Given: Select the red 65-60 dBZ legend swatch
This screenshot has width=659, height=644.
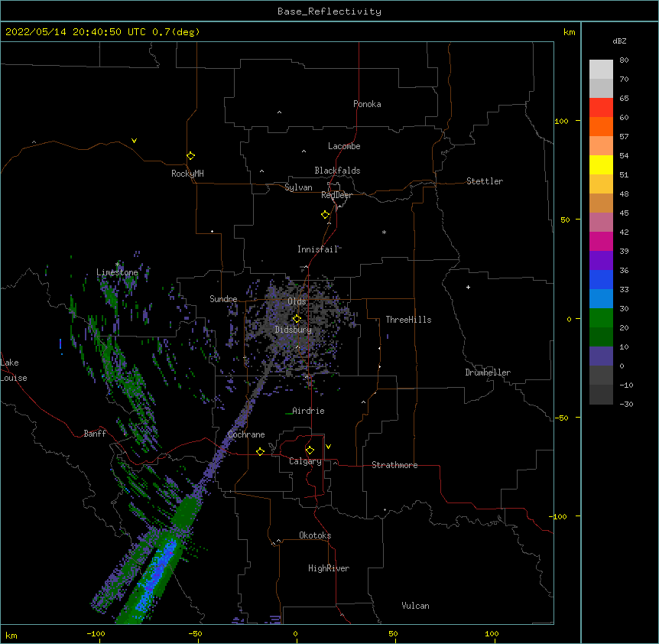Looking at the screenshot, I should (601, 108).
